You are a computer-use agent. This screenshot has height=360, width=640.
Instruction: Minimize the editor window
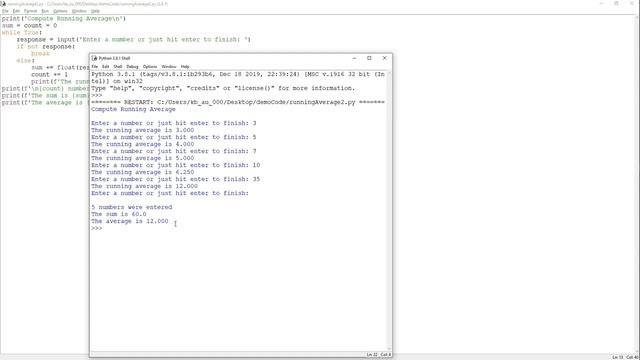pyautogui.click(x=601, y=4)
